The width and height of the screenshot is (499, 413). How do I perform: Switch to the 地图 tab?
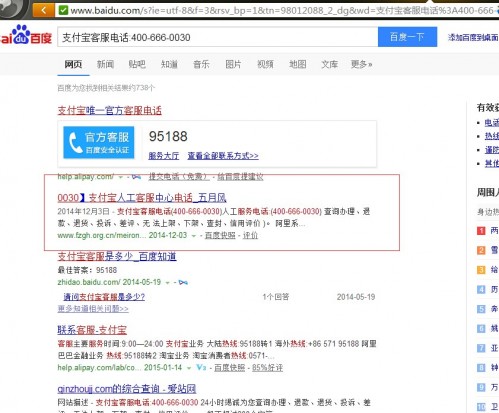click(x=298, y=64)
